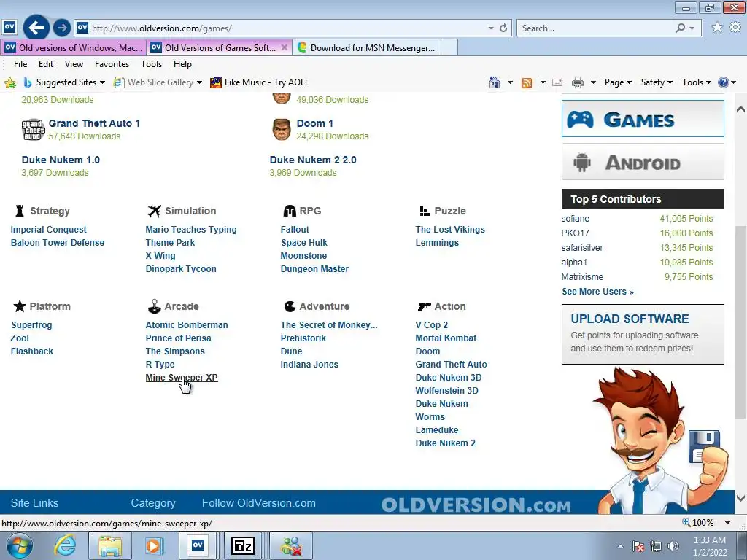Open the Atomic Bomberman link
Viewport: 747px width, 560px height.
point(187,325)
